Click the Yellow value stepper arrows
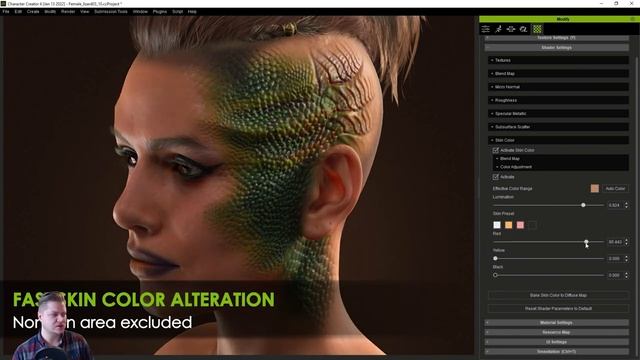This screenshot has width=640, height=360. pyautogui.click(x=627, y=258)
